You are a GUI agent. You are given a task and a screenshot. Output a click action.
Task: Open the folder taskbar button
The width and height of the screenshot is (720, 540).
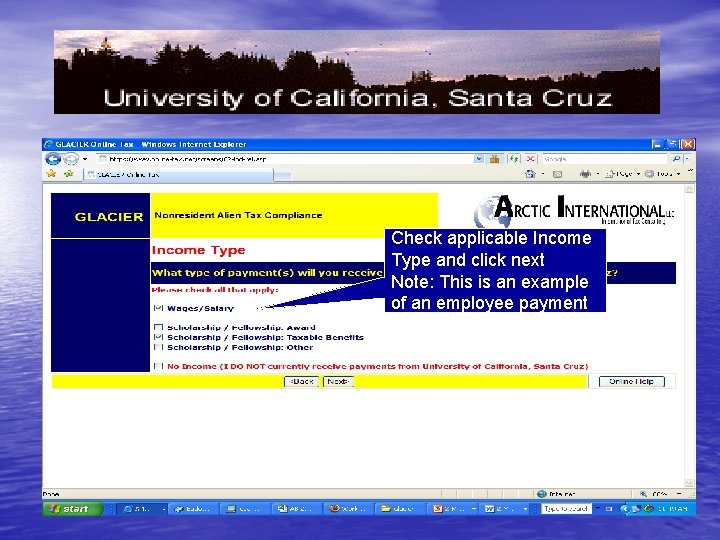pos(399,509)
